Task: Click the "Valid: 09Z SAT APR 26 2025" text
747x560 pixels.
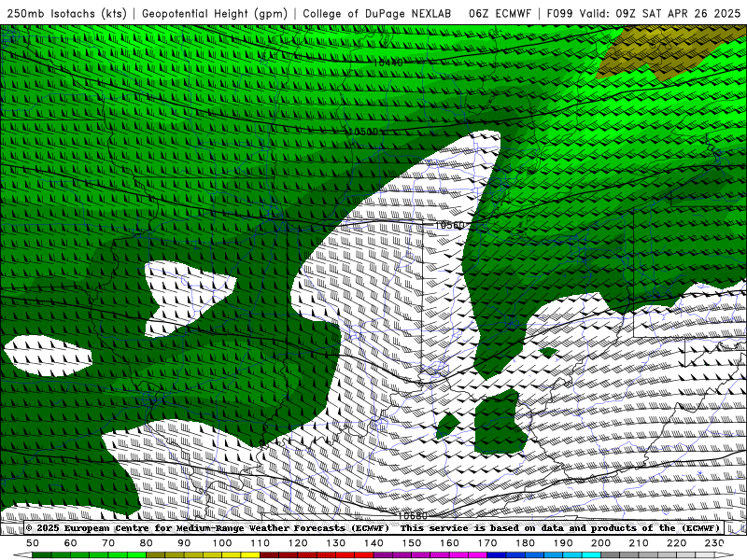Action: [660, 13]
